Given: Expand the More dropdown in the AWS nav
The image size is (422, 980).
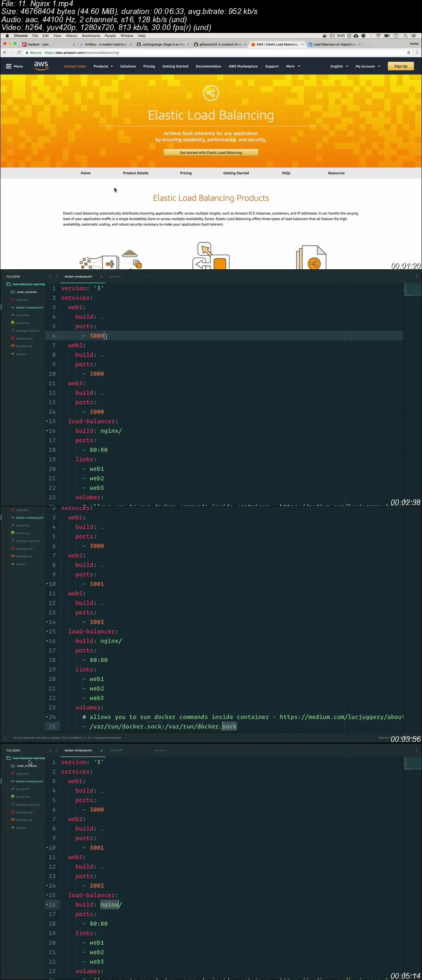Looking at the screenshot, I should click(x=293, y=66).
